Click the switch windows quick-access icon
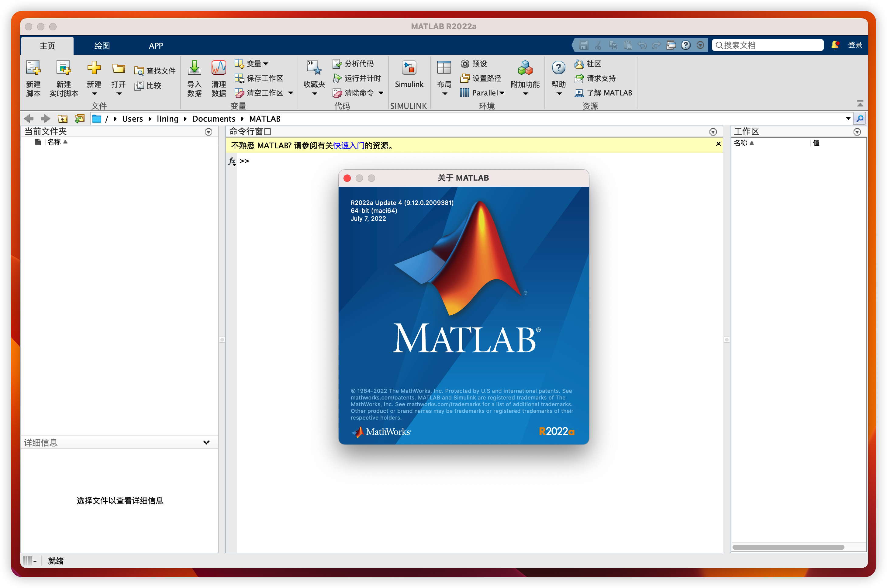The height and width of the screenshot is (588, 887). click(671, 45)
